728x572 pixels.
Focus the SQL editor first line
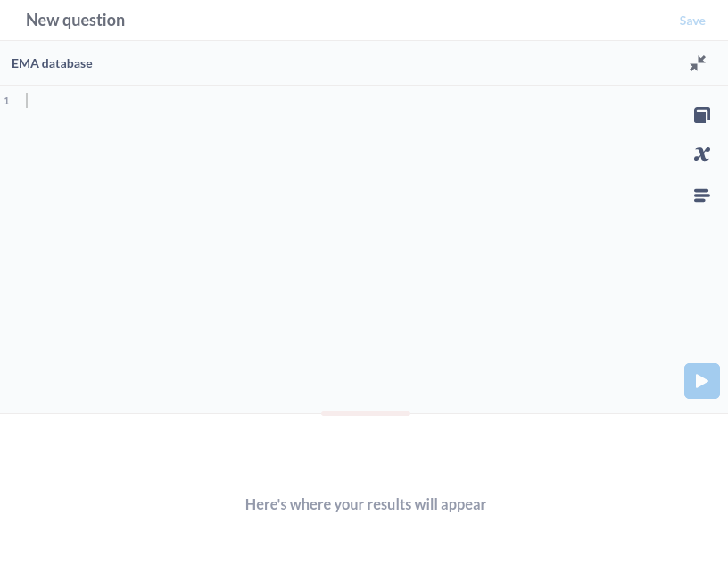[x=353, y=101]
